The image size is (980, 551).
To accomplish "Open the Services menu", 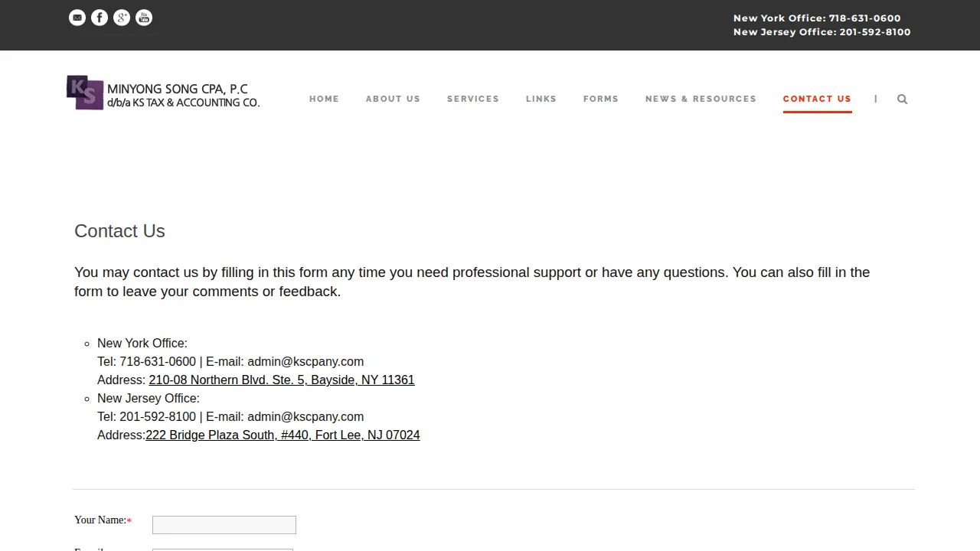I will 473,99.
